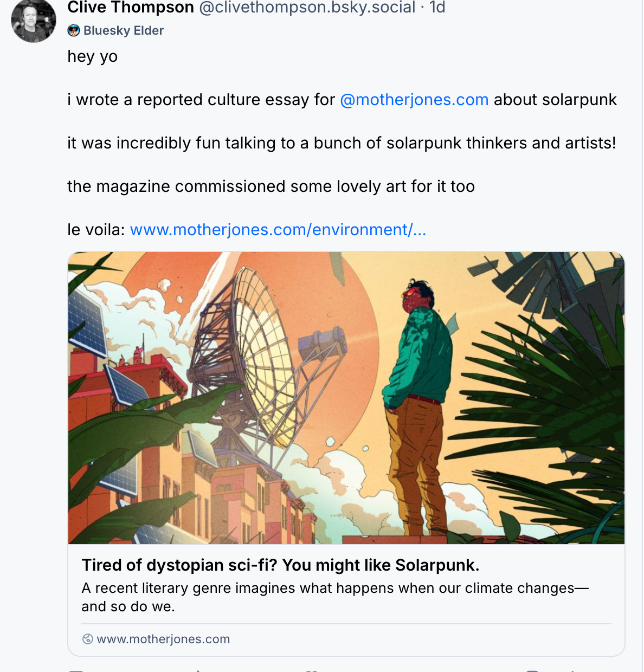
Task: Open the @clivethompson.bsky.social handle link
Action: [307, 8]
